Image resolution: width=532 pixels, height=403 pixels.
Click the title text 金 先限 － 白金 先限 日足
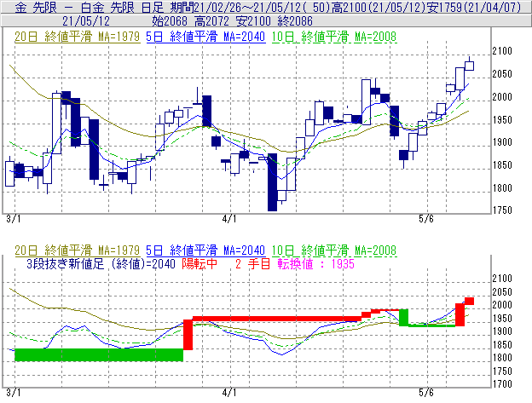(90, 7)
